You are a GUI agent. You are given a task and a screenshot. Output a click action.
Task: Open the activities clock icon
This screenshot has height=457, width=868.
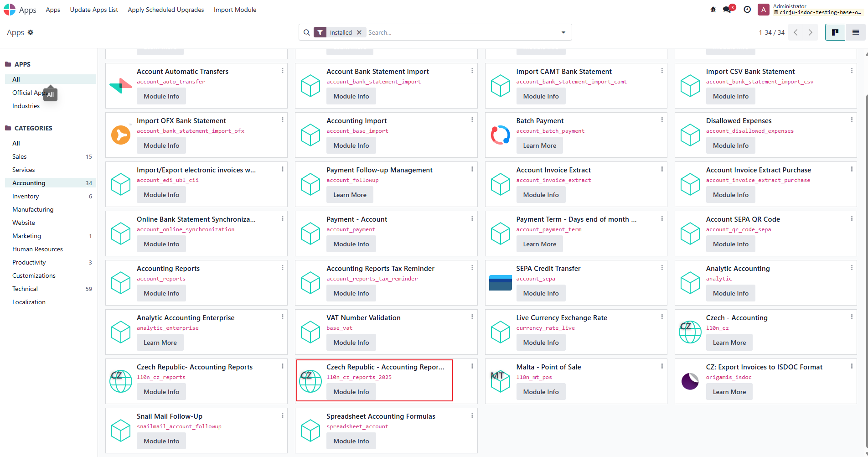point(747,10)
